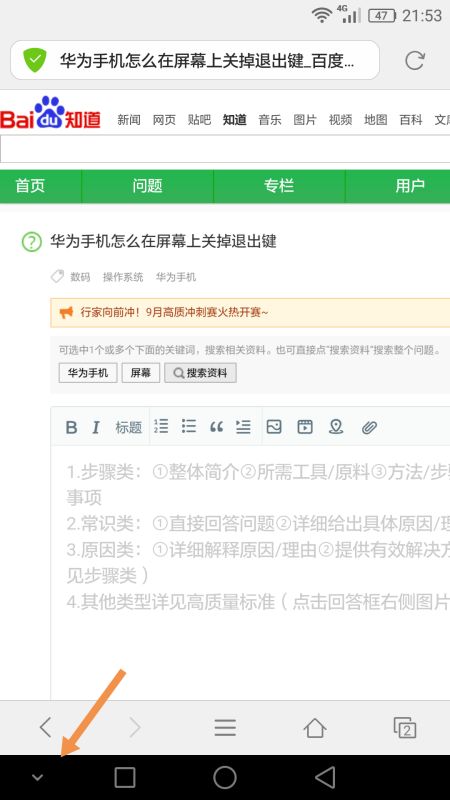Go to browser home page
Screen dimensions: 450x800
tap(315, 728)
